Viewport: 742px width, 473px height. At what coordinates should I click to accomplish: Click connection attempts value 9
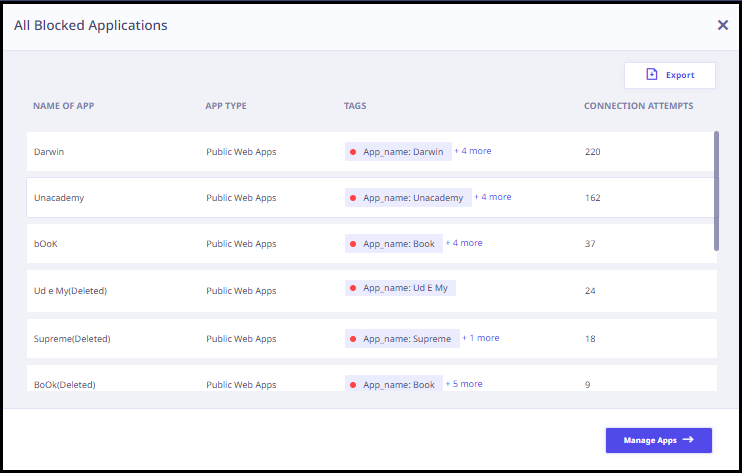587,385
